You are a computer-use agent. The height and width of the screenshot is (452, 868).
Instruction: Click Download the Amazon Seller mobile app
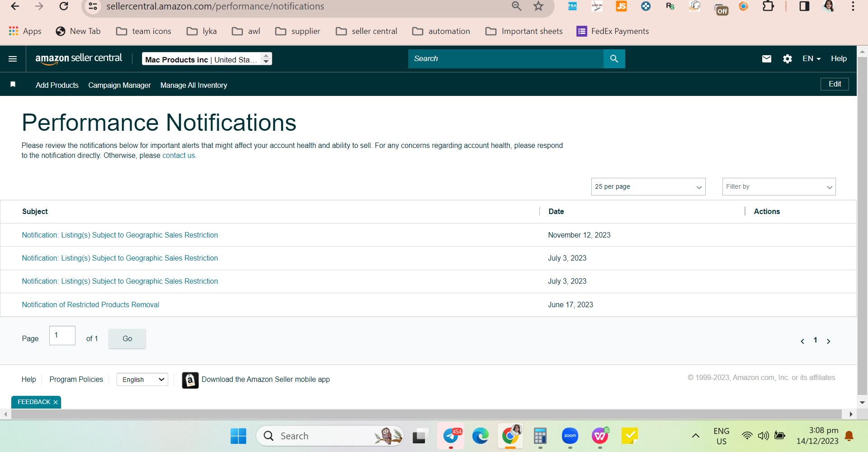click(266, 380)
